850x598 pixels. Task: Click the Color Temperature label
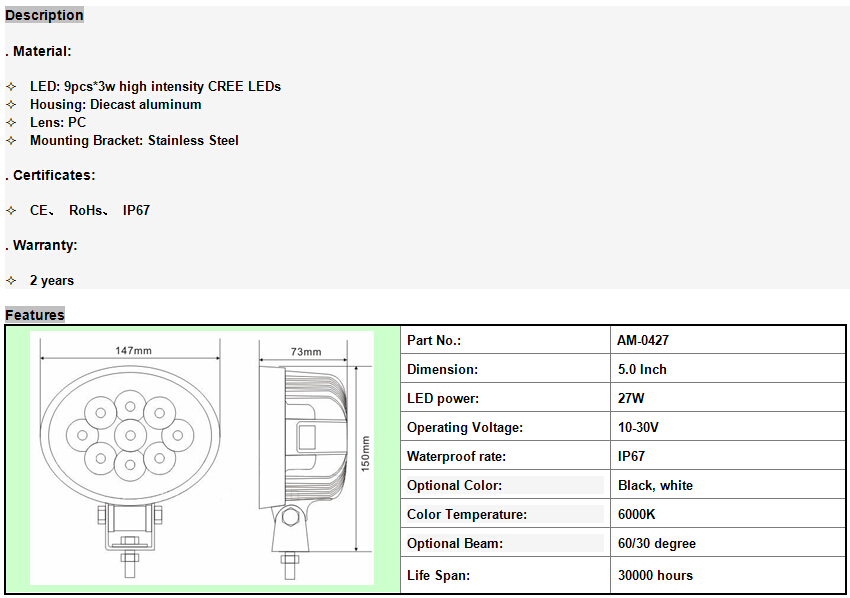[467, 515]
